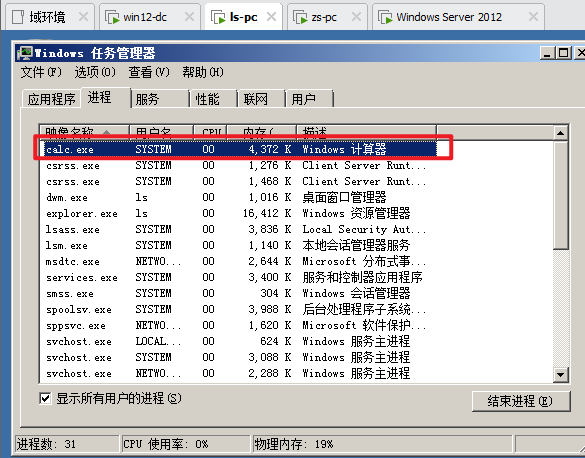Open the 帮助(H) menu
The height and width of the screenshot is (458, 585).
tap(203, 72)
